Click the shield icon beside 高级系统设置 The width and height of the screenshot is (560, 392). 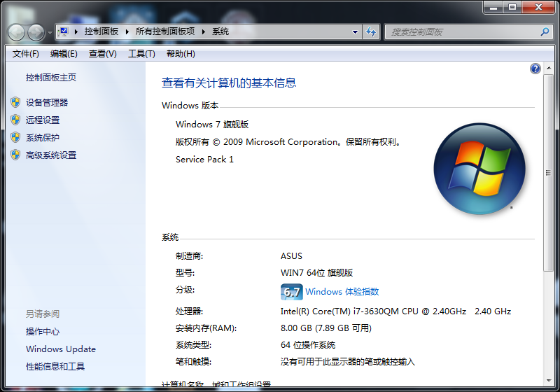(15, 155)
